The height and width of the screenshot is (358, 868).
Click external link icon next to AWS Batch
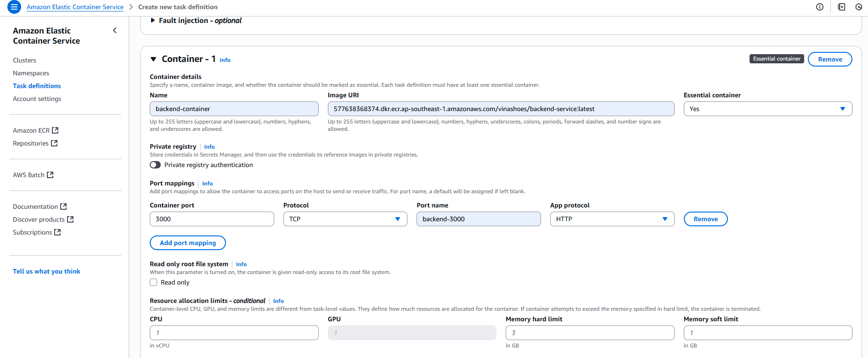pyautogui.click(x=51, y=175)
